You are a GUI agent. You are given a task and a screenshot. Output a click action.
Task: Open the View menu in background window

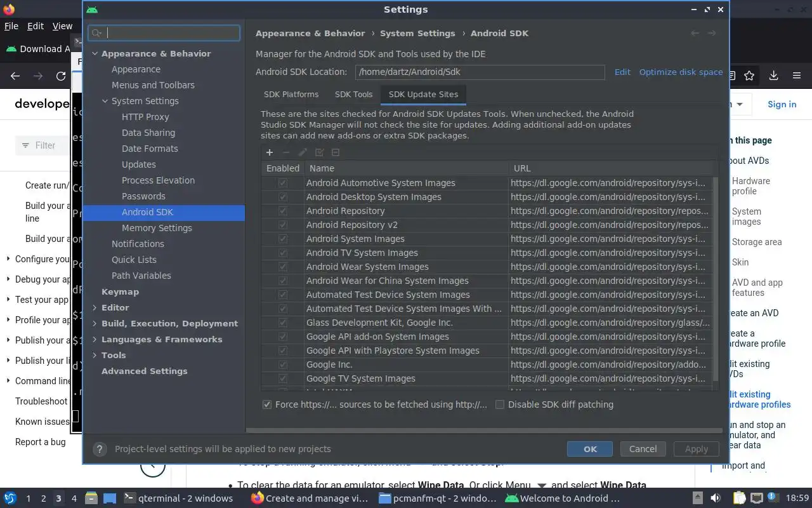62,26
